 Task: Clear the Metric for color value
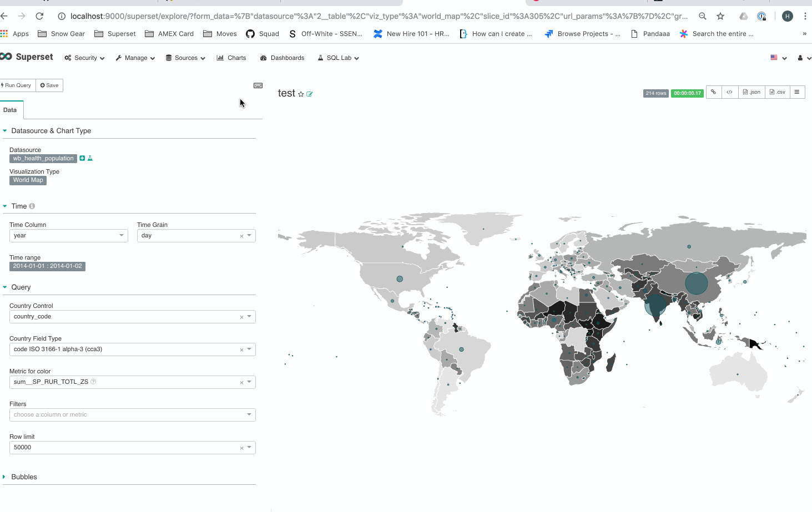pyautogui.click(x=241, y=382)
